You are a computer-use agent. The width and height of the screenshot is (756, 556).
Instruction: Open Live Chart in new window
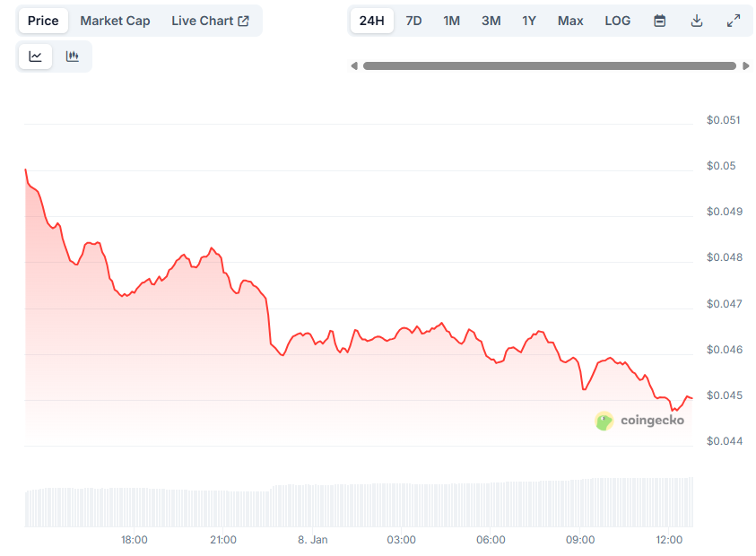pyautogui.click(x=211, y=20)
